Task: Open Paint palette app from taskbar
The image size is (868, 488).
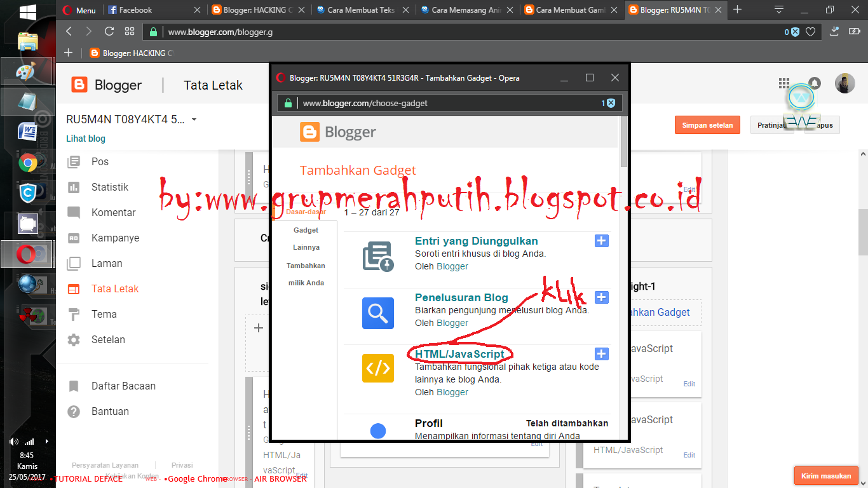Action: click(25, 72)
